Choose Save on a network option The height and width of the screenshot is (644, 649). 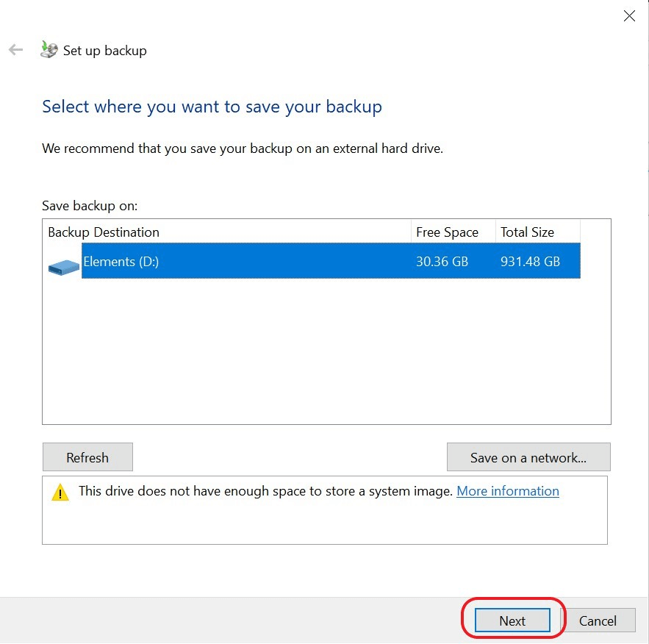tap(528, 457)
